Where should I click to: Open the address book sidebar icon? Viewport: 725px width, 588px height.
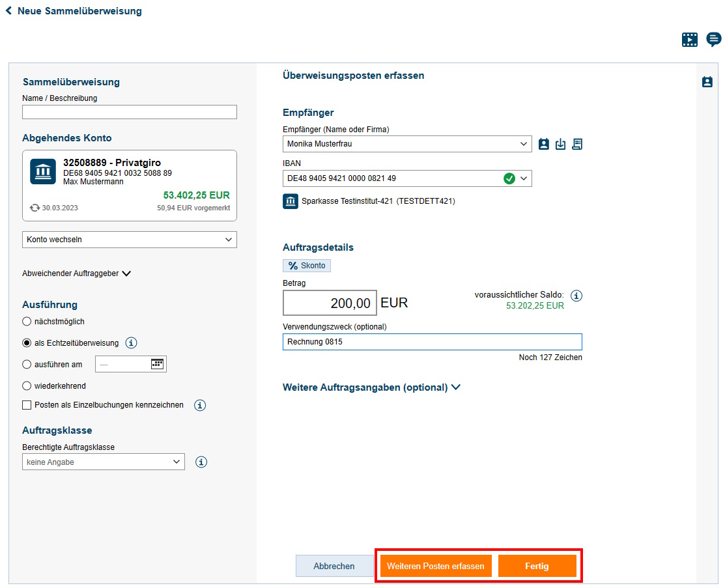click(x=707, y=82)
